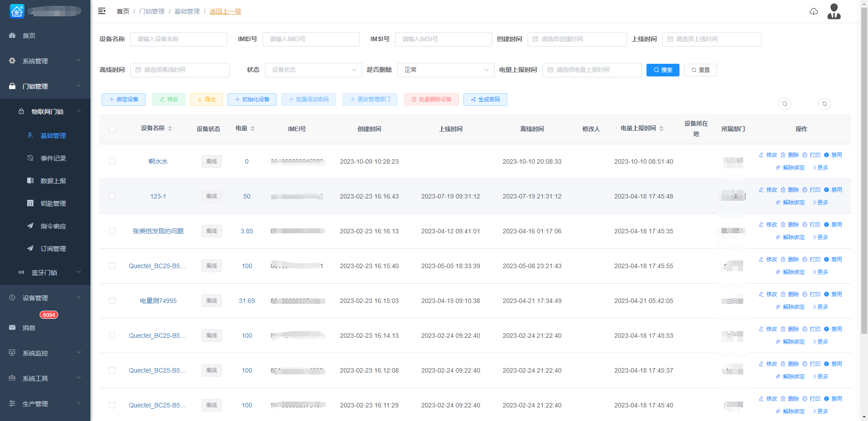This screenshot has width=868, height=421.
Task: Check the 电量测74995 row checkbox
Action: click(112, 301)
